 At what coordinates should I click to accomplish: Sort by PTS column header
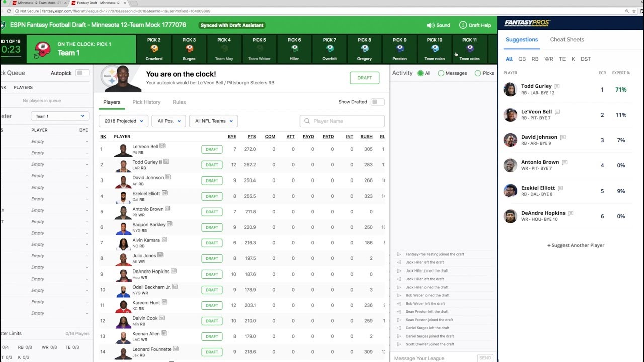point(252,137)
